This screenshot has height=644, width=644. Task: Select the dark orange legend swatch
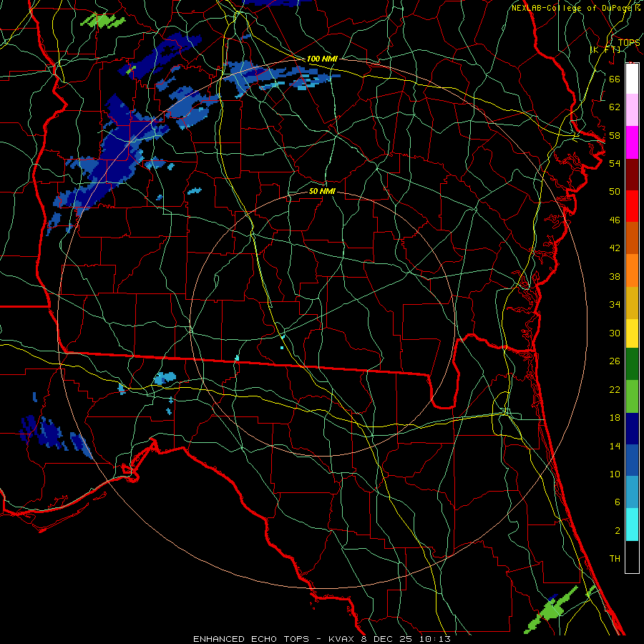click(x=632, y=238)
